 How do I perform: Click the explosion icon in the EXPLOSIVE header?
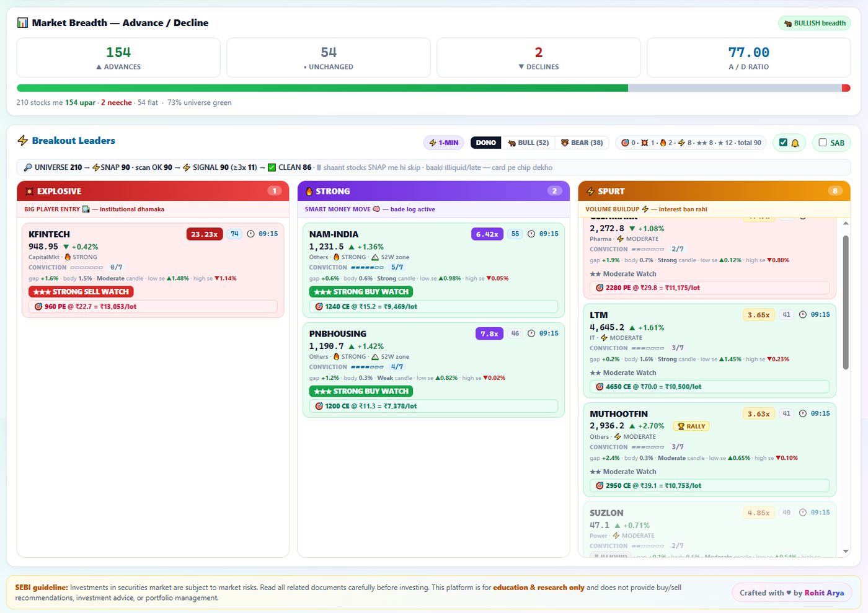(x=29, y=191)
